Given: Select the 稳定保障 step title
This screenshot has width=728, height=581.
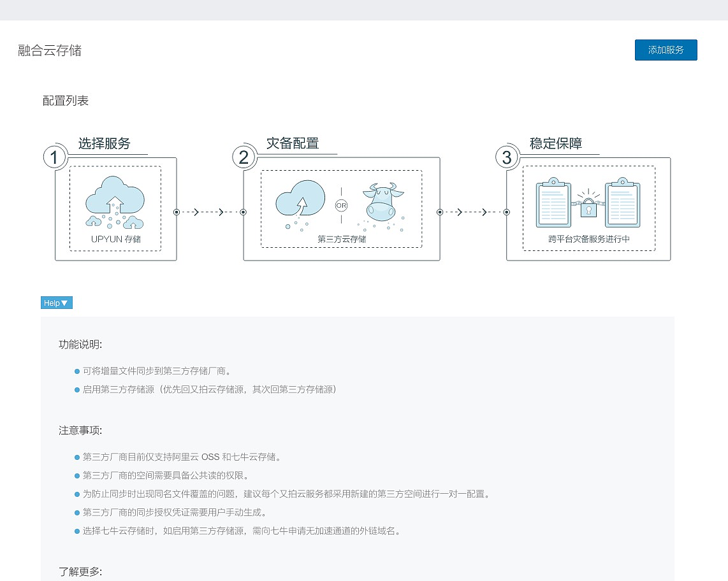Looking at the screenshot, I should coord(556,144).
